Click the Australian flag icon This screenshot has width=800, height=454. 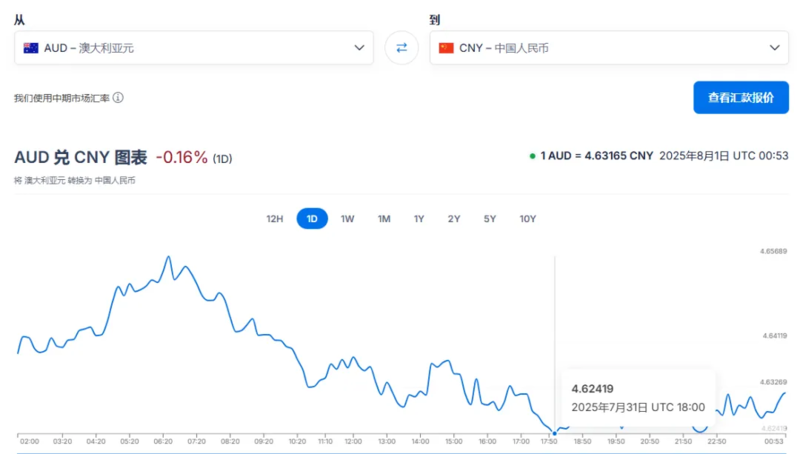[x=31, y=48]
